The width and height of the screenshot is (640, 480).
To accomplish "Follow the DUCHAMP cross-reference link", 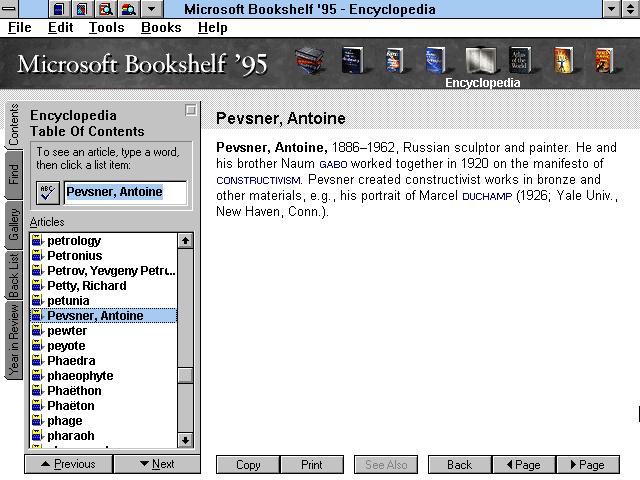I will (x=487, y=196).
